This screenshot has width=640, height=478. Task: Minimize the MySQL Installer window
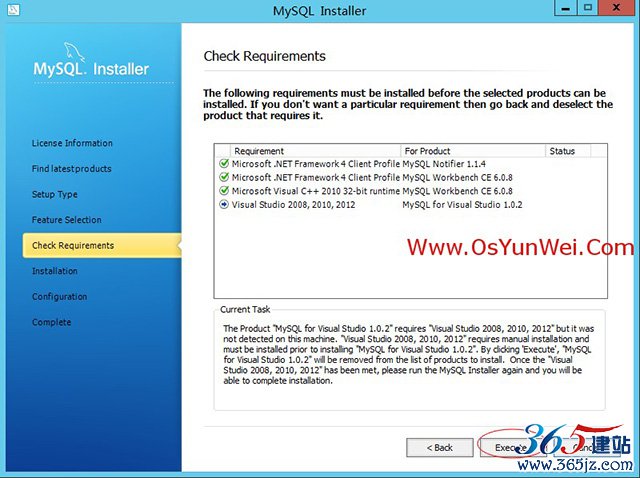point(566,9)
